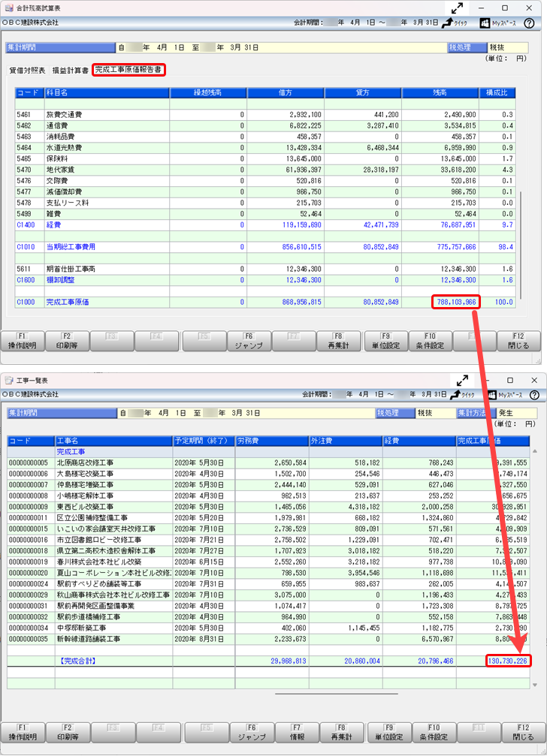Click the クイック icon in 合計残高試算表 window
547x756 pixels.
point(455,23)
